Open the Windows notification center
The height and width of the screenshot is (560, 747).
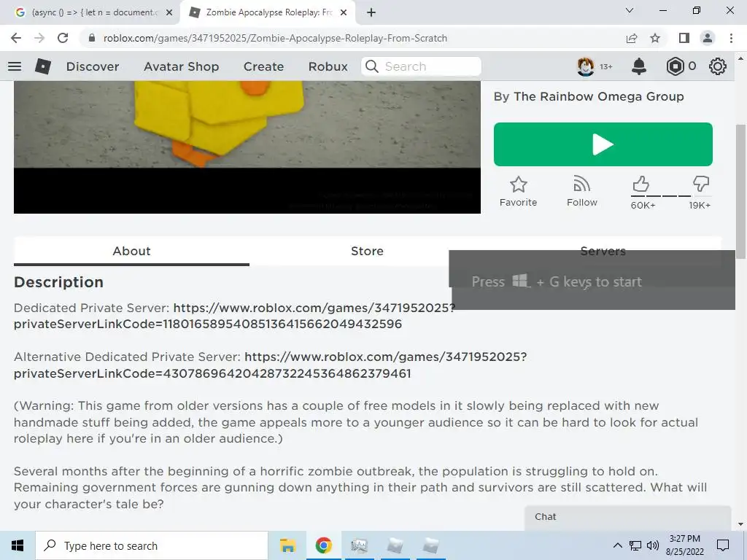(x=723, y=545)
